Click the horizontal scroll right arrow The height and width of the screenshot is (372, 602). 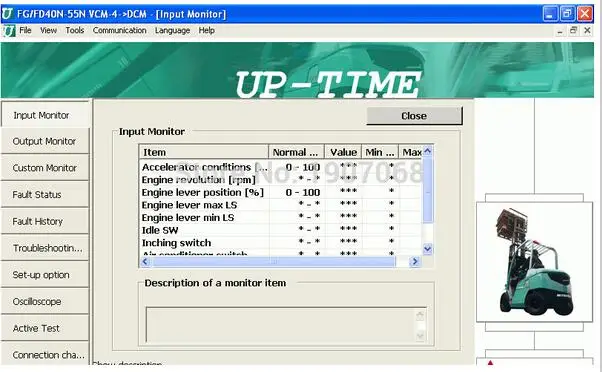click(415, 262)
